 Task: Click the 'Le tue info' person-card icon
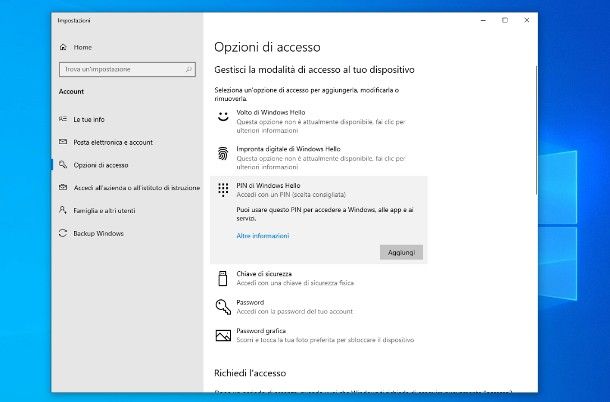point(63,119)
